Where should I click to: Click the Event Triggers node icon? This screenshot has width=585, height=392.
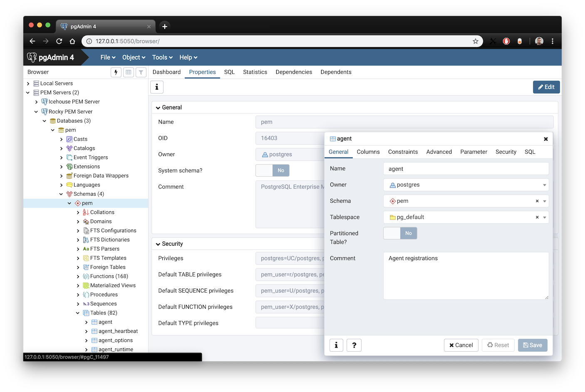[69, 158]
